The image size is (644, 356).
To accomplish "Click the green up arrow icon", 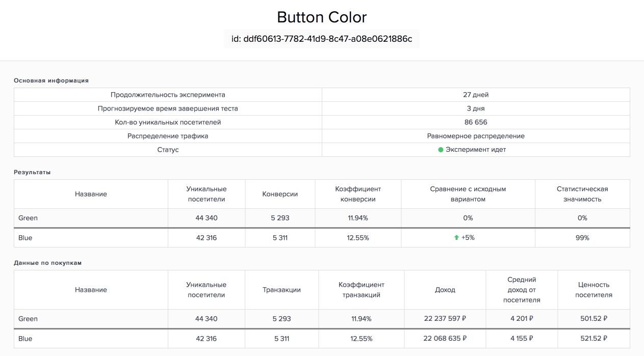I will tap(456, 238).
